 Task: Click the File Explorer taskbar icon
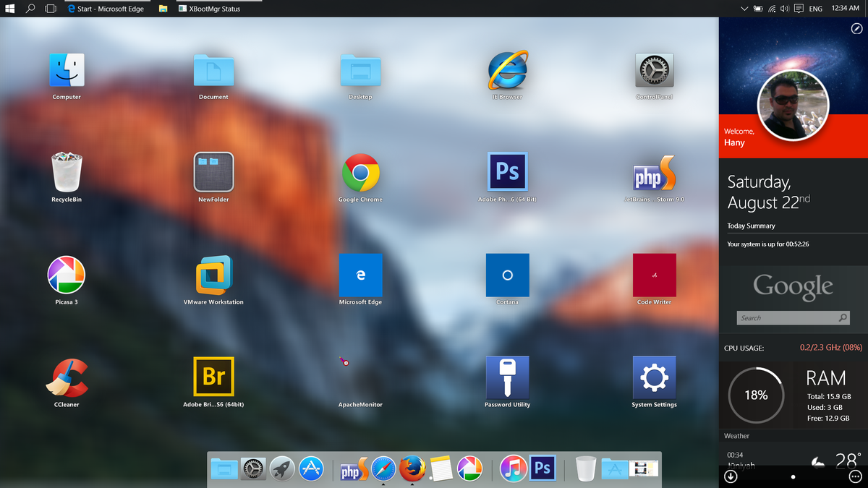click(x=163, y=9)
